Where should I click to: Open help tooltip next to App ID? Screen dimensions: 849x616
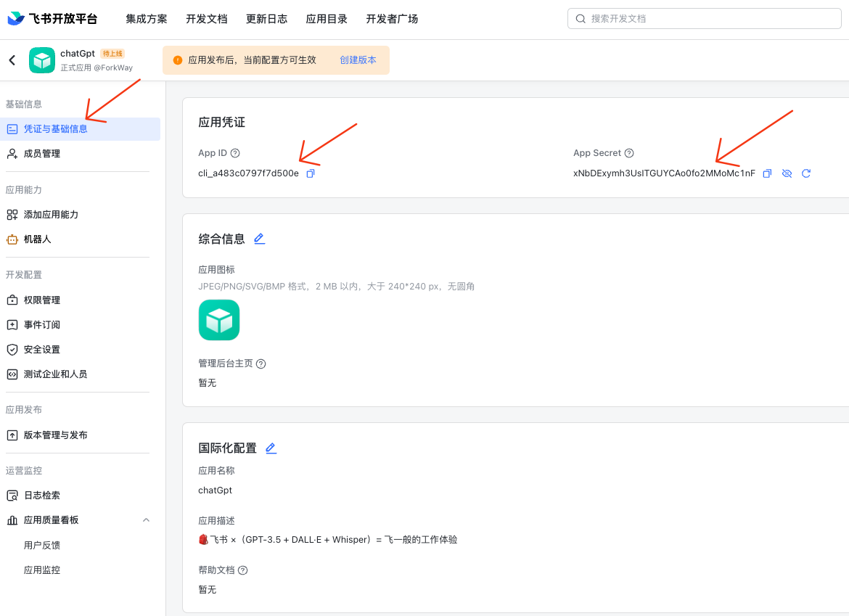235,153
